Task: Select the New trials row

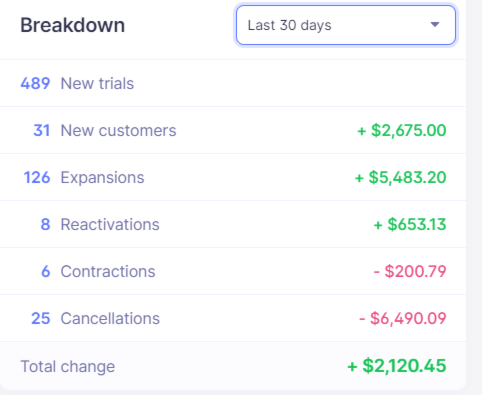Action: (233, 83)
